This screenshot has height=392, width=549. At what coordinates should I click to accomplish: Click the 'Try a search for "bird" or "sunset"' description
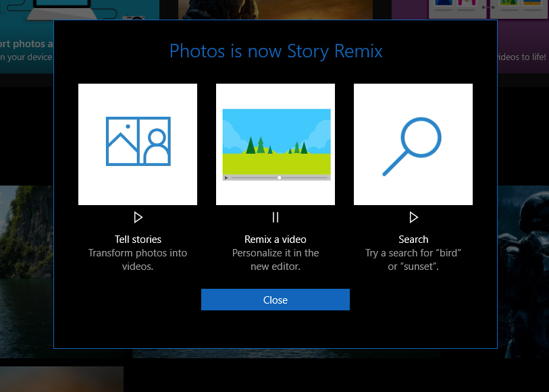coord(413,260)
